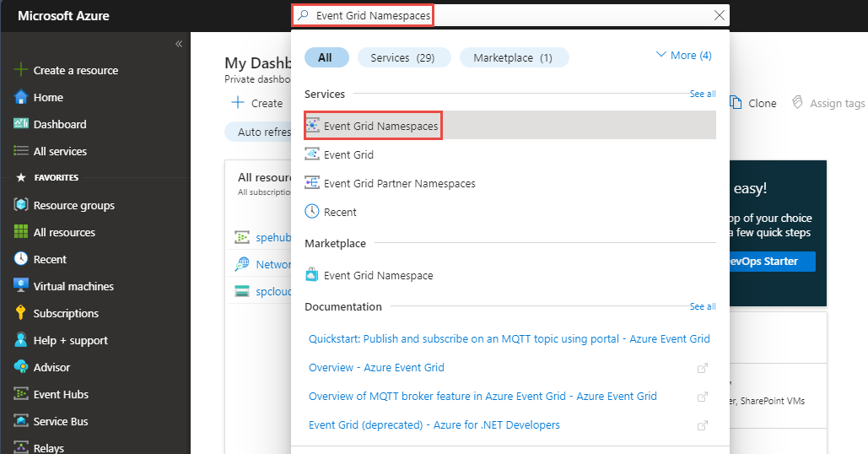
Task: Click See all next to Documentation
Action: tap(703, 306)
